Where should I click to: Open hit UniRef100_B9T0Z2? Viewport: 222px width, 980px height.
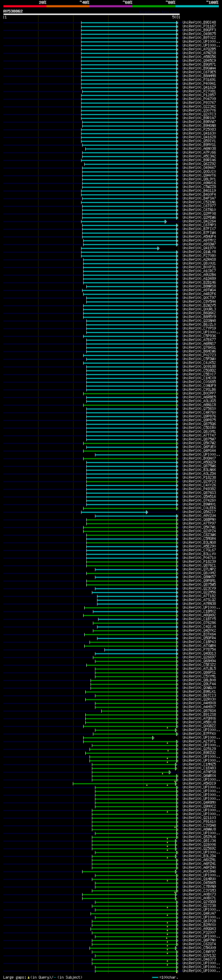click(199, 38)
